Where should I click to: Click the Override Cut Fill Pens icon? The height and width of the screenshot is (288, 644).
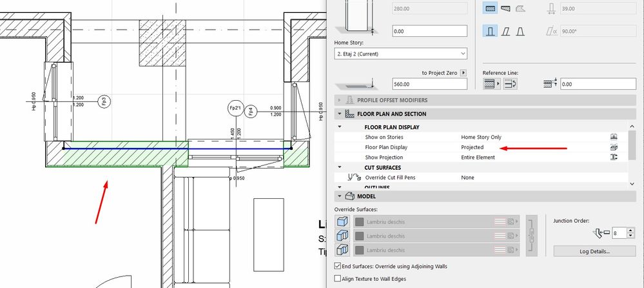pyautogui.click(x=353, y=178)
